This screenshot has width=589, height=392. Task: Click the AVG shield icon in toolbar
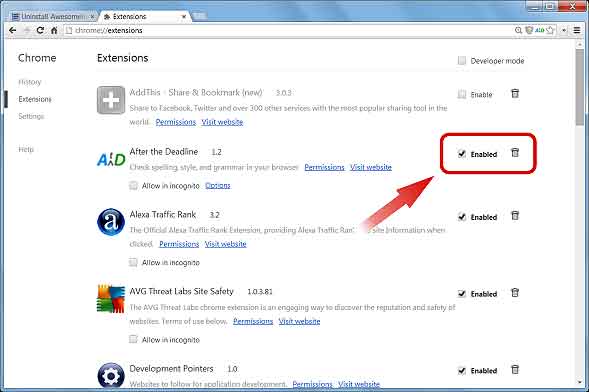point(529,30)
